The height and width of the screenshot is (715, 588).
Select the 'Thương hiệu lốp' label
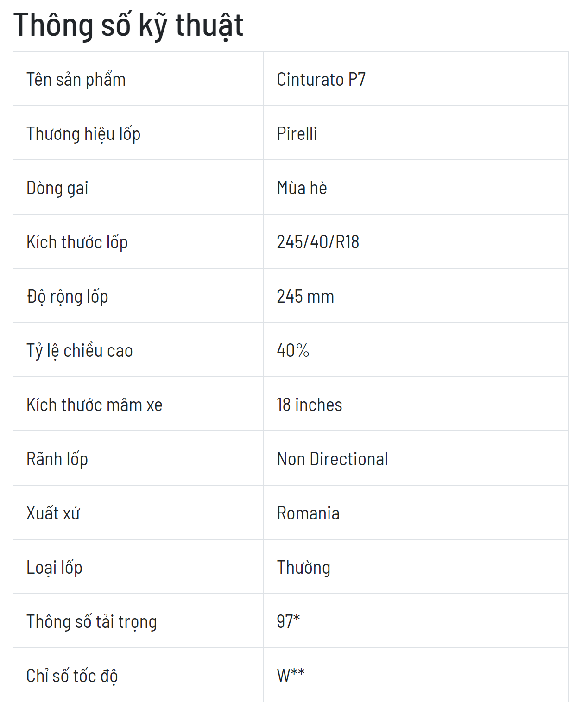(x=83, y=134)
